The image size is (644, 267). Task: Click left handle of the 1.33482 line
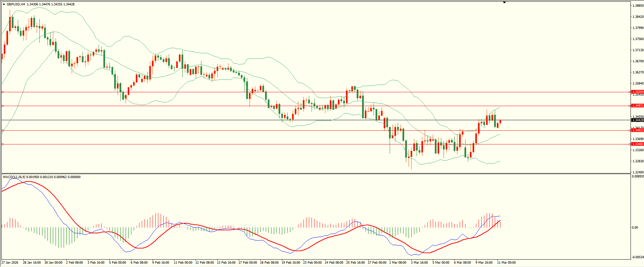[x=3, y=144]
